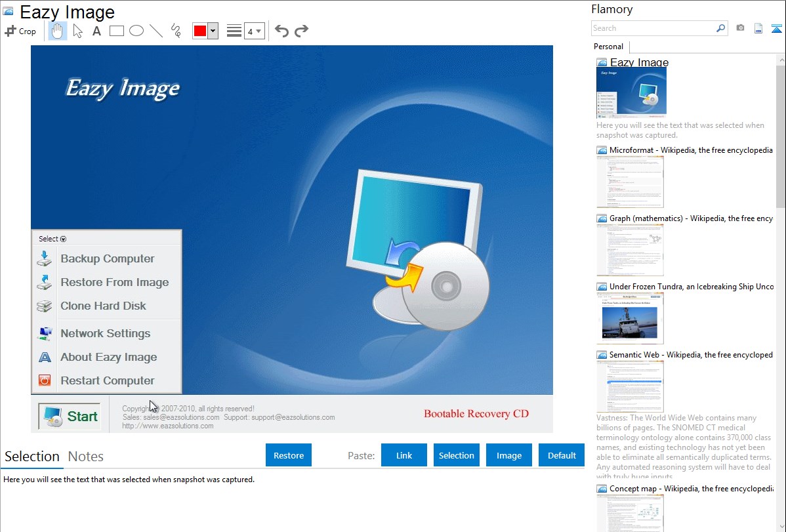Viewport: 786px width, 532px height.
Task: Click the Bootable Recovery CD text
Action: pyautogui.click(x=476, y=414)
